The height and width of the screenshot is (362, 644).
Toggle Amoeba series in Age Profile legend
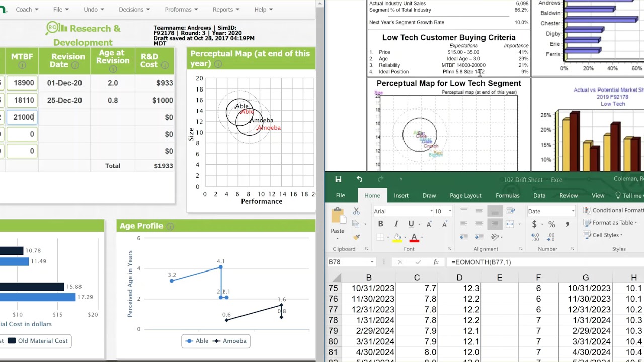pyautogui.click(x=229, y=341)
